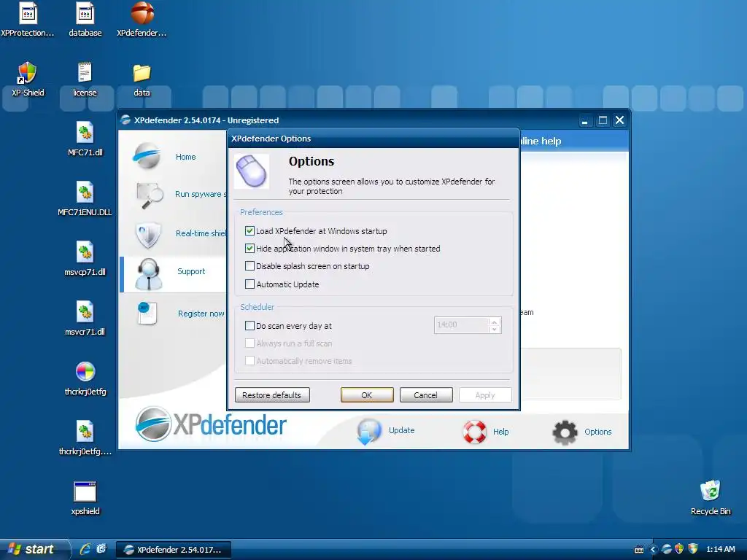Open the Home section link
Image resolution: width=747 pixels, height=560 pixels.
[186, 157]
